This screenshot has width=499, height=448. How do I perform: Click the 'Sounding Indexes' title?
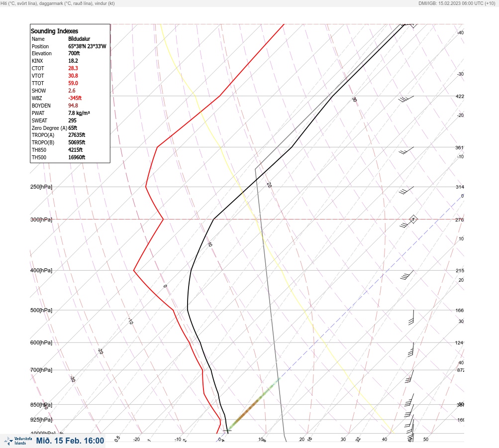[54, 31]
